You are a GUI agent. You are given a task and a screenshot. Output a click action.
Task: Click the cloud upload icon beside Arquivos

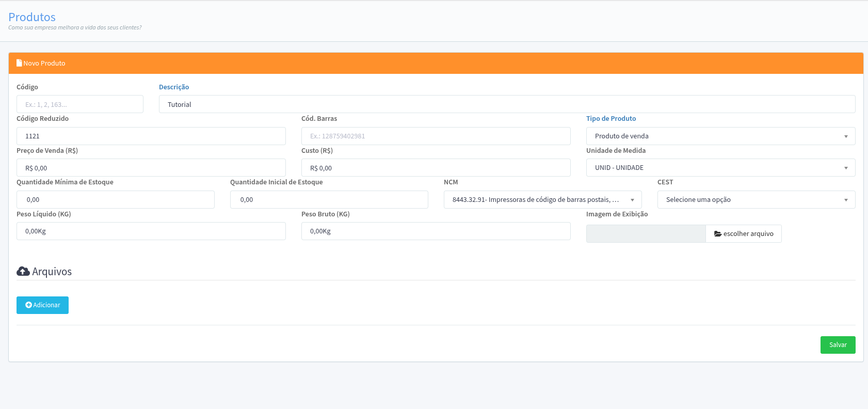23,271
